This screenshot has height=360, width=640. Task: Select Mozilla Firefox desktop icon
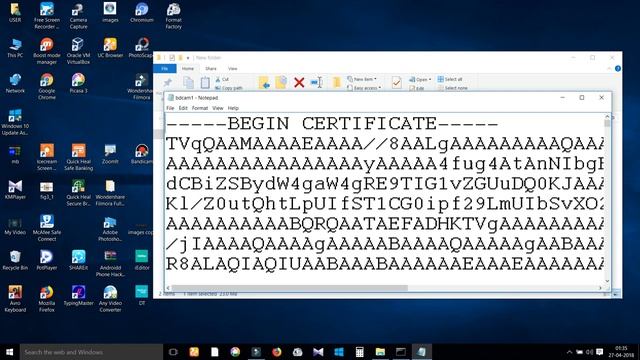47,299
